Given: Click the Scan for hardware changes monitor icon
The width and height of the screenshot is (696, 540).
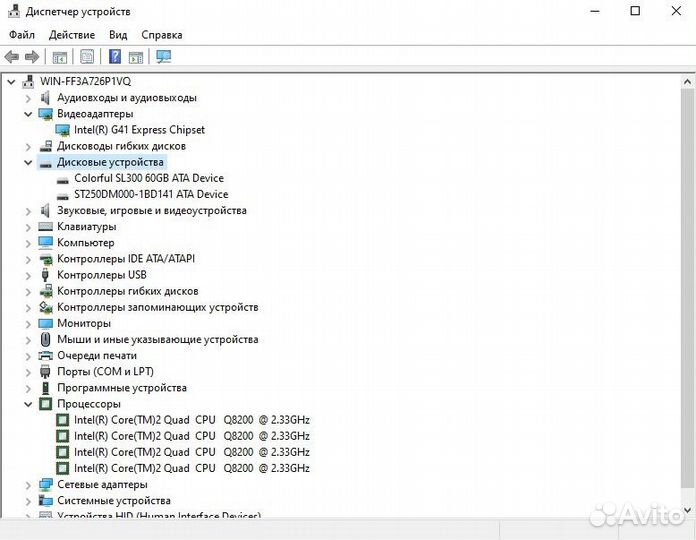Looking at the screenshot, I should point(163,56).
